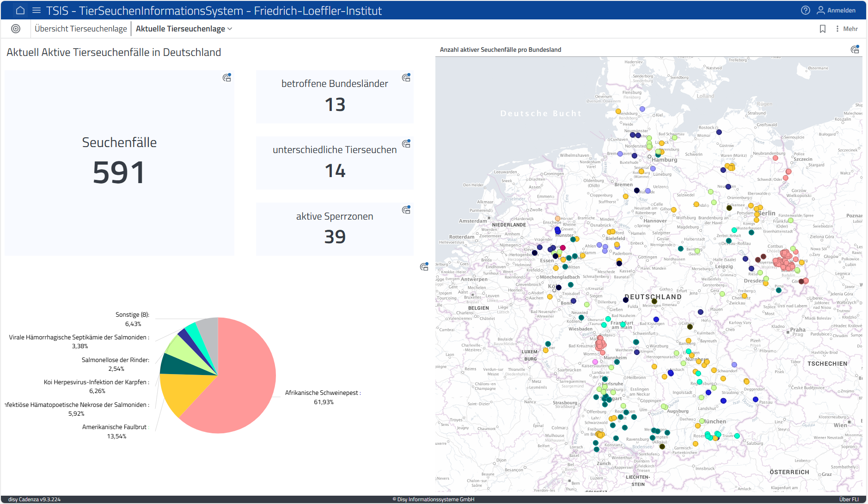This screenshot has width=868, height=504.
Task: Open the help question mark icon
Action: (x=805, y=10)
